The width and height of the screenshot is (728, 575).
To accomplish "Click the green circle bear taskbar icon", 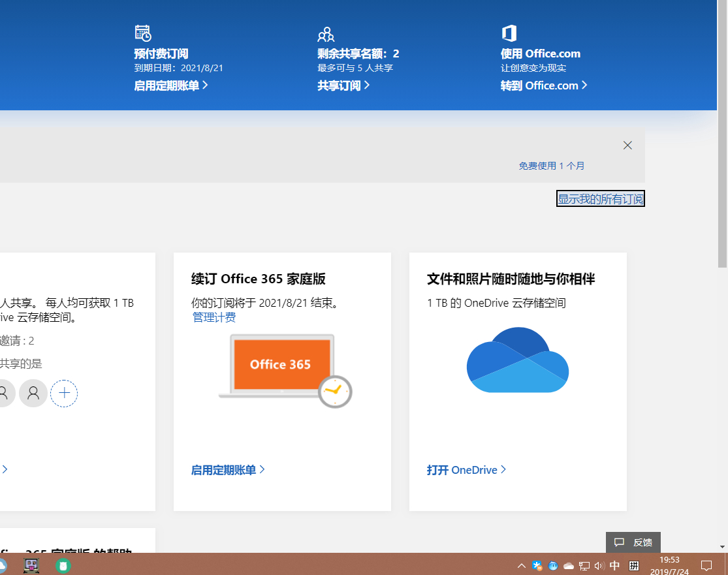I will click(63, 566).
